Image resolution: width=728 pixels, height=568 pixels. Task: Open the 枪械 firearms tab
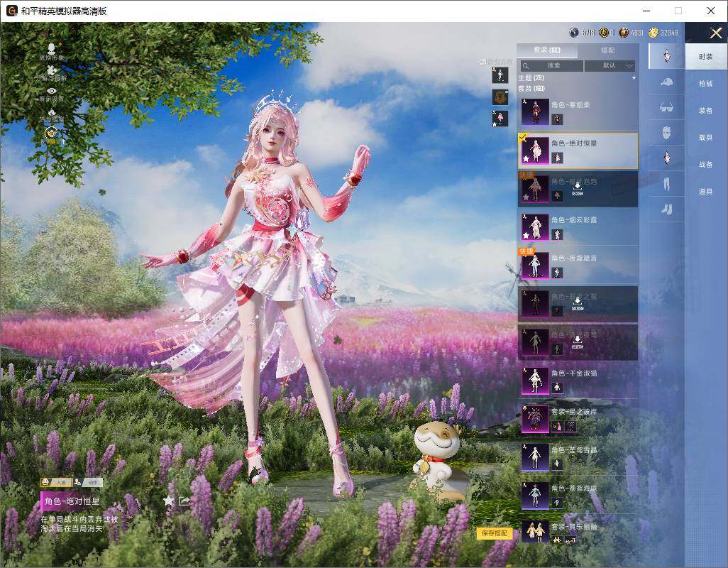click(706, 84)
